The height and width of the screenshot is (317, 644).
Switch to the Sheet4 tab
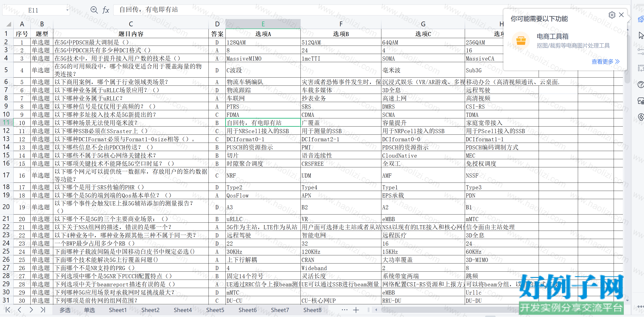183,310
